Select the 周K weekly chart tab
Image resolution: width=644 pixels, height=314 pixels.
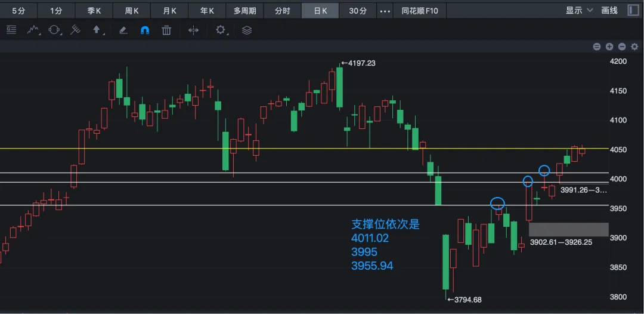pos(132,11)
